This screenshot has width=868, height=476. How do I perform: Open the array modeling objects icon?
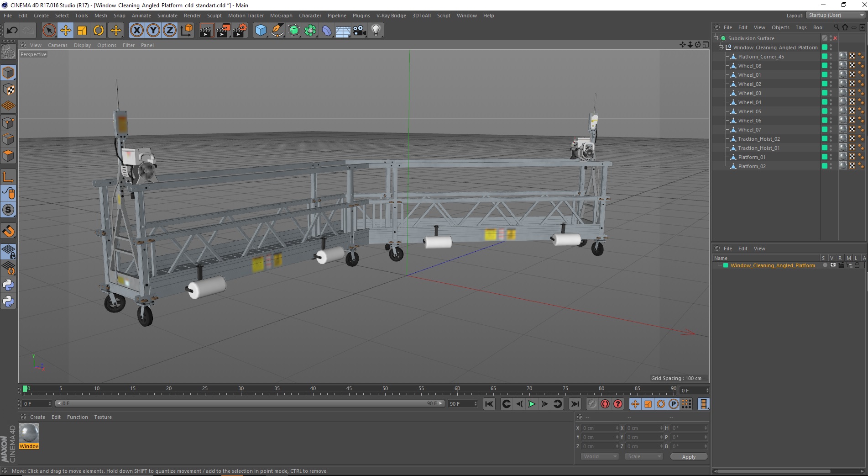click(x=310, y=31)
